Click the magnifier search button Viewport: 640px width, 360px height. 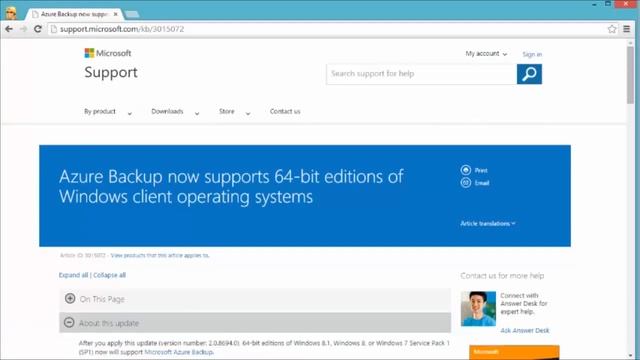tap(529, 74)
